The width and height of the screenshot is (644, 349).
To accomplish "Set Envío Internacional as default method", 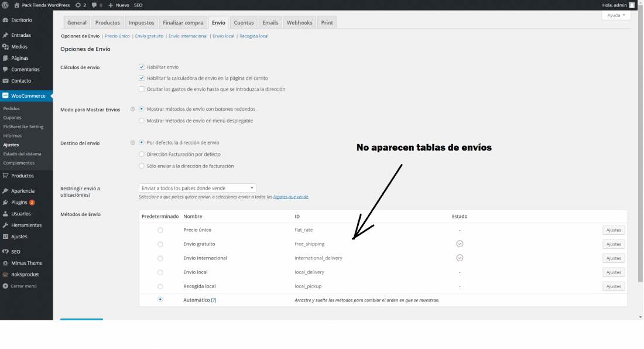I will 160,258.
